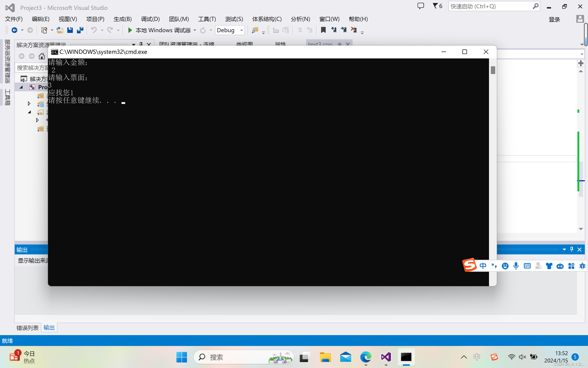
Task: Open Sogou toolbox grid icon
Action: (x=571, y=266)
